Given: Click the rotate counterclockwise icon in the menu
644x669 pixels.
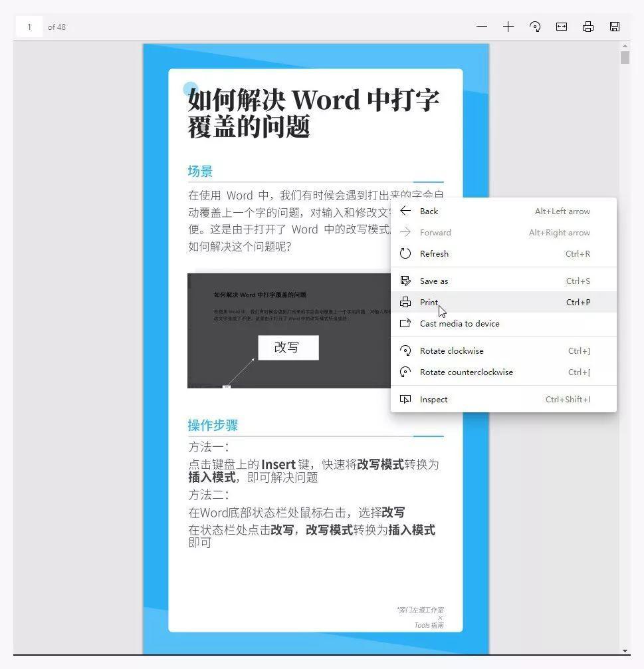Looking at the screenshot, I should click(x=405, y=372).
